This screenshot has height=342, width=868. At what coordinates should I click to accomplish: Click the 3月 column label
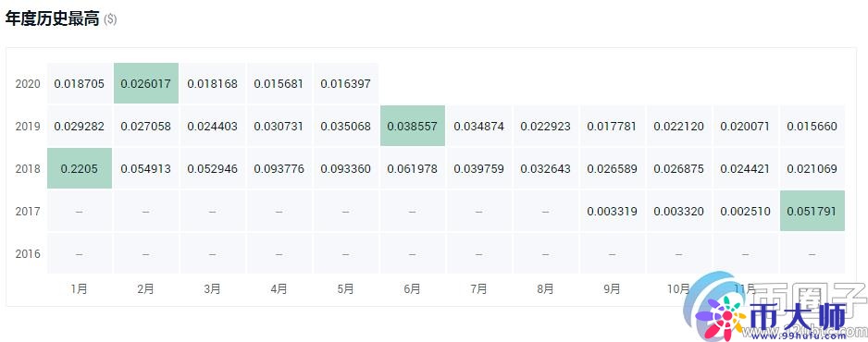(x=212, y=289)
